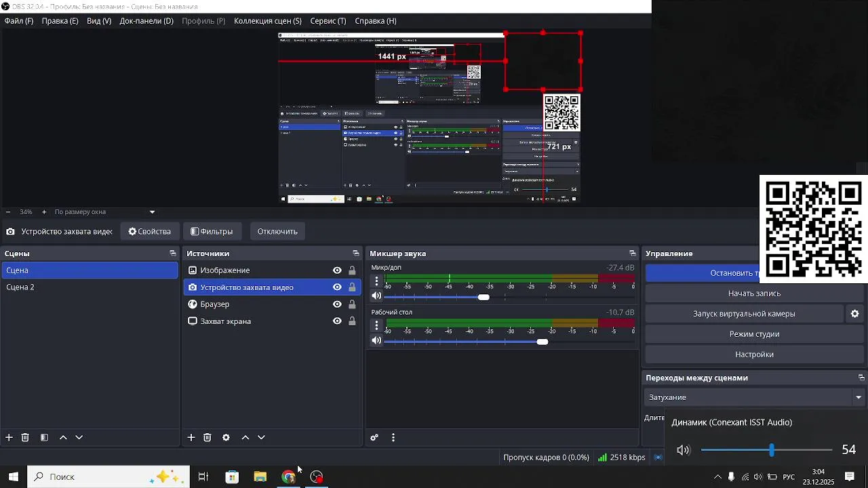Zoom in preview with the plus icon
Viewport: 868px width, 488px height.
tap(44, 212)
